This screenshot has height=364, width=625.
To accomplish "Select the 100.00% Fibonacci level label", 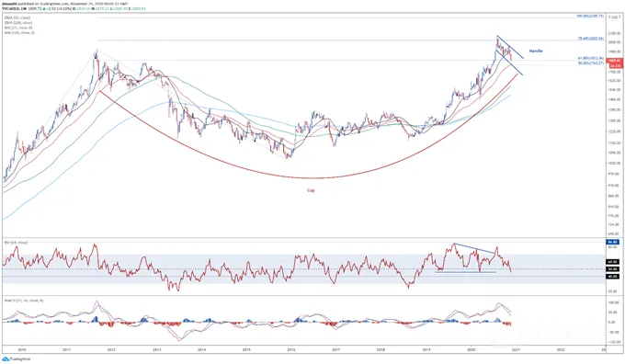I will coord(590,16).
